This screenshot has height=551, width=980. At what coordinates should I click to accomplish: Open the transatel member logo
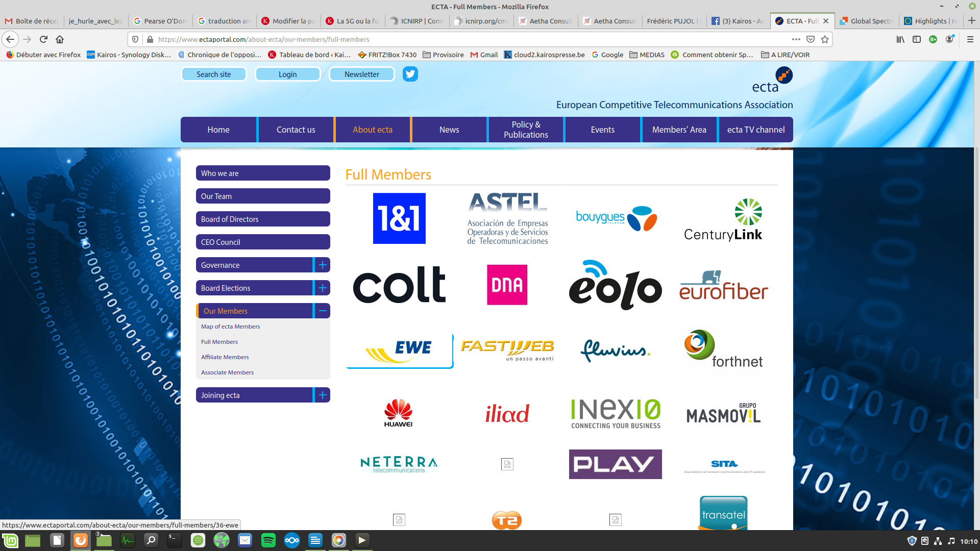point(723,513)
